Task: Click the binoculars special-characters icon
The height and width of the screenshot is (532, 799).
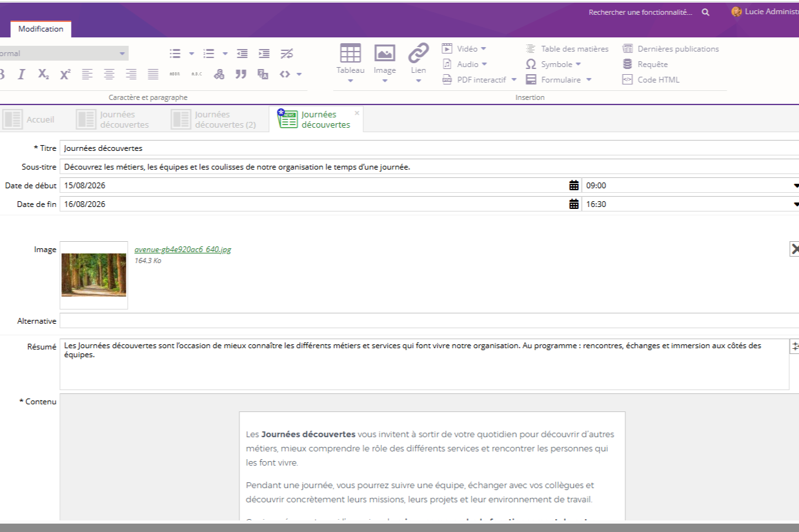Action: tap(219, 75)
